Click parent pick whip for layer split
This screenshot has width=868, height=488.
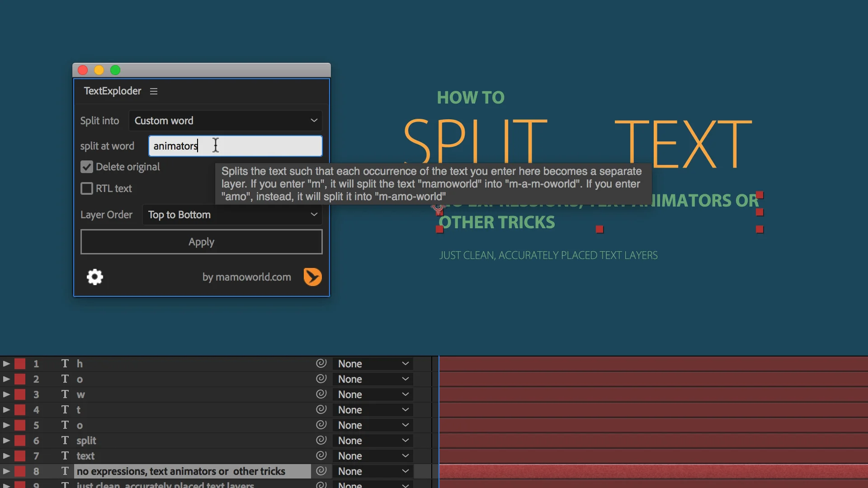(x=321, y=440)
